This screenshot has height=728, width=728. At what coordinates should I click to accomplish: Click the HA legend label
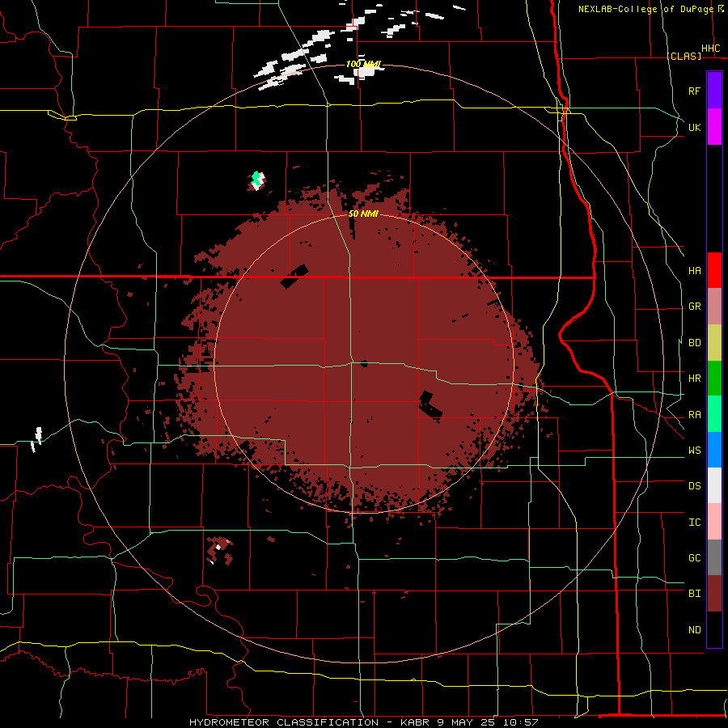[694, 270]
